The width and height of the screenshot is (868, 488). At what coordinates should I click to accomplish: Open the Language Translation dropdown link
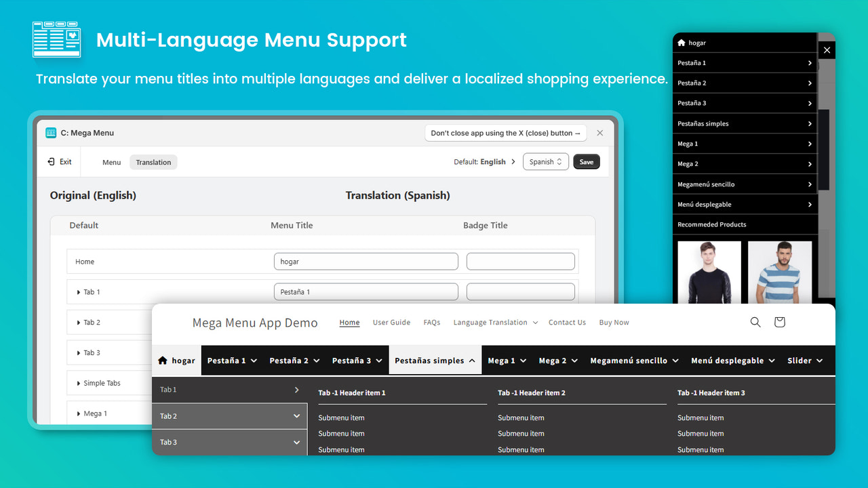495,323
